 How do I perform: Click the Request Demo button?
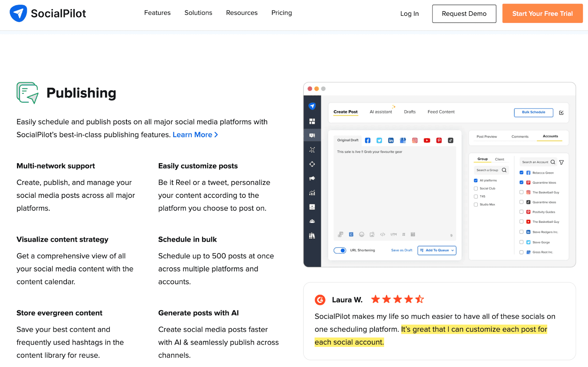point(464,14)
